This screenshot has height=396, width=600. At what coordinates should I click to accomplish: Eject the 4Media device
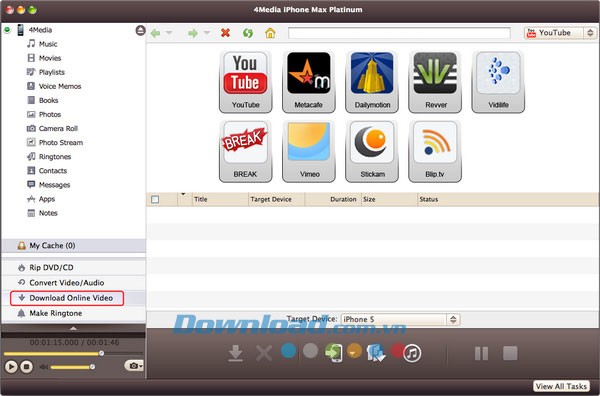pos(140,30)
